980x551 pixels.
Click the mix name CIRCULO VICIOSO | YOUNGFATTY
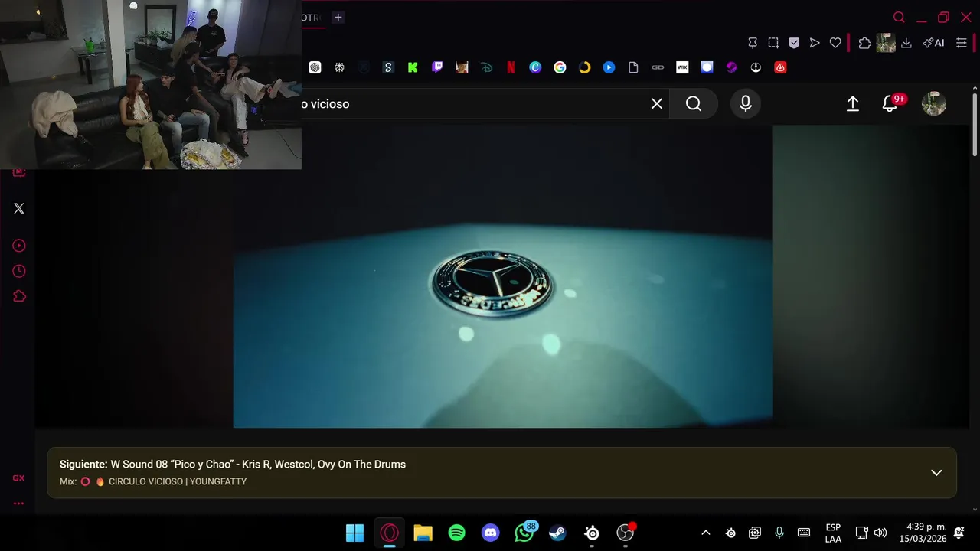[x=178, y=481]
